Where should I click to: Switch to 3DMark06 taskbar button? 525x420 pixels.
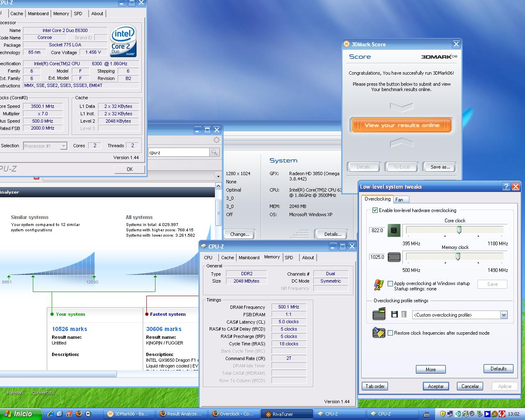click(129, 414)
